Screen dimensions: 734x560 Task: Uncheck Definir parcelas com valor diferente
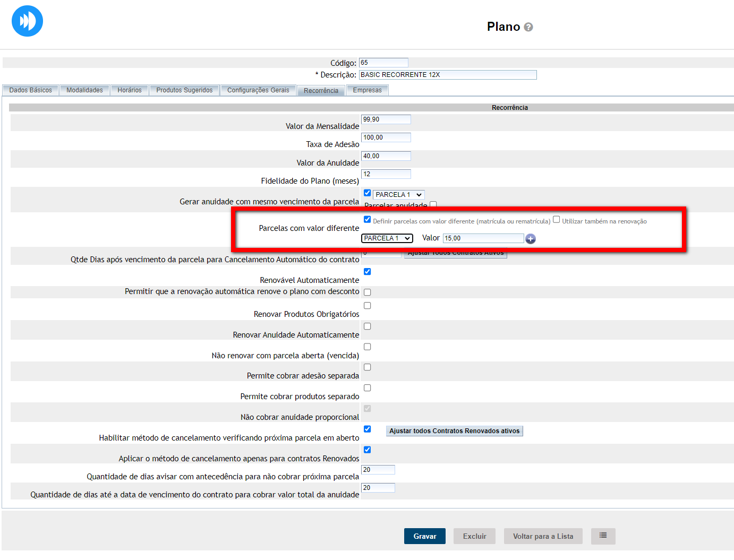click(367, 219)
